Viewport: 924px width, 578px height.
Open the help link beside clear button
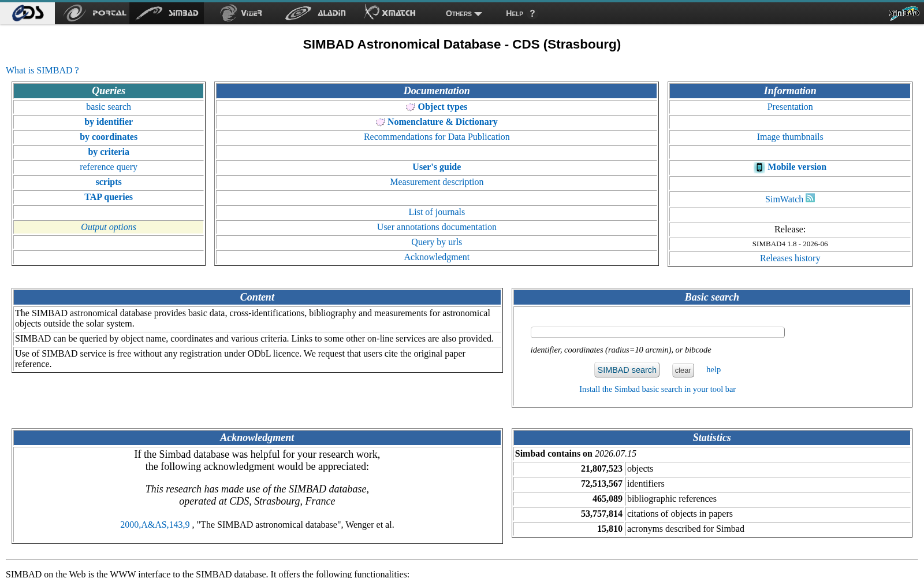(713, 370)
